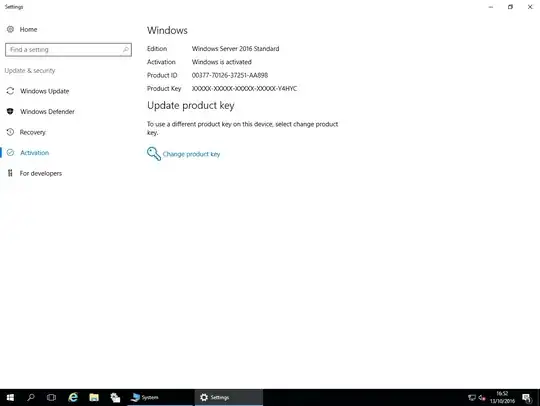Click the For developers tools icon

(x=10, y=173)
